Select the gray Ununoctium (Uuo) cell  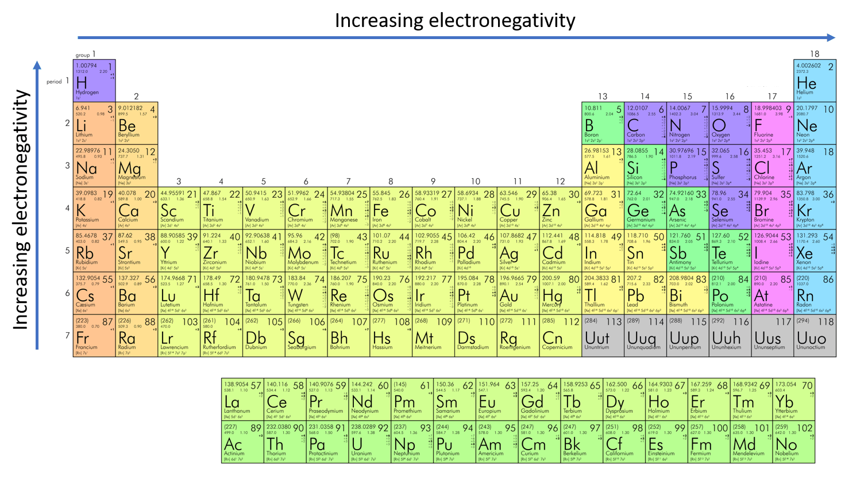tap(815, 336)
